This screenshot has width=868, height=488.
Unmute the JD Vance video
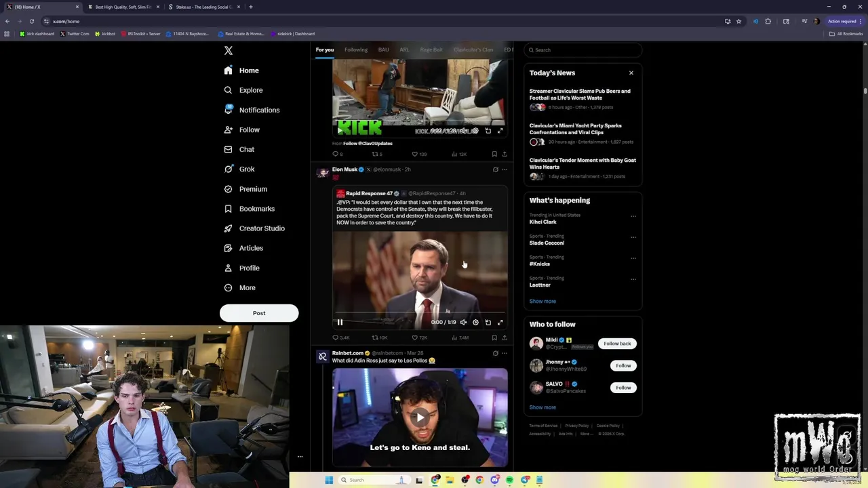click(x=463, y=322)
